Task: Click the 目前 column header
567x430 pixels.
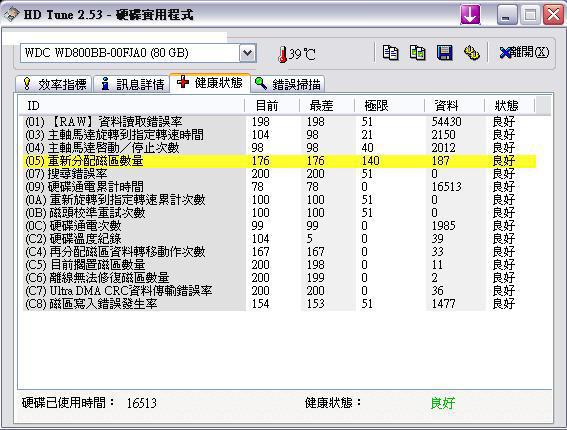Action: (x=272, y=106)
